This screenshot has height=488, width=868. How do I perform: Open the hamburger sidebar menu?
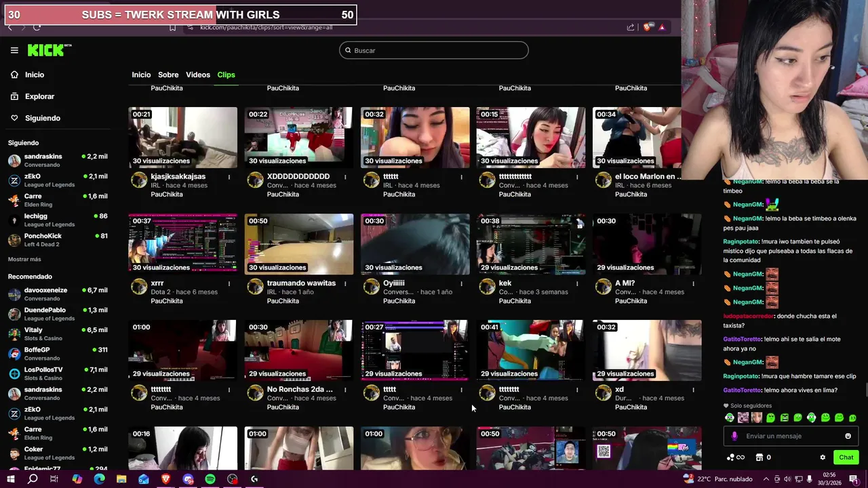(x=14, y=50)
